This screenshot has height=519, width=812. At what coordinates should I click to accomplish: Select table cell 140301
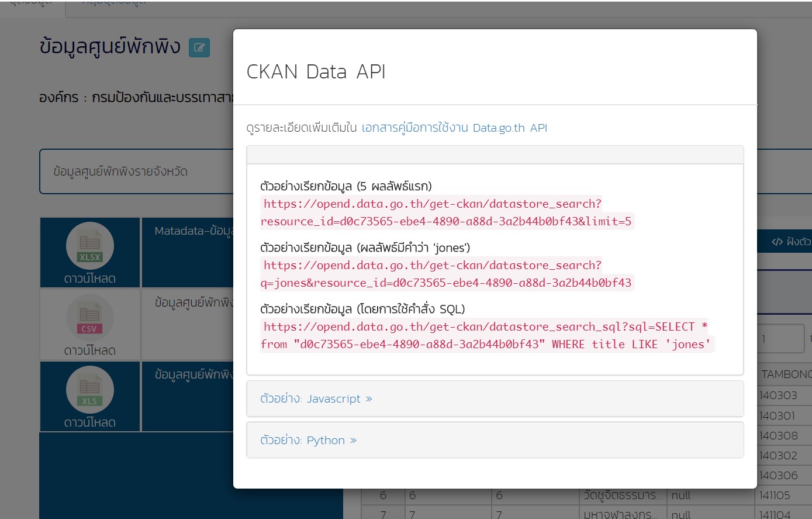pyautogui.click(x=777, y=415)
